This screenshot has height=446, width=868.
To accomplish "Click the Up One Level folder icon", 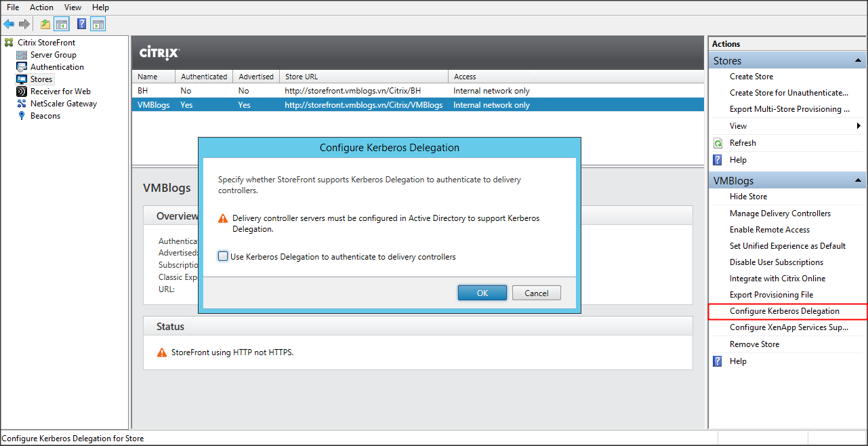I will click(45, 24).
